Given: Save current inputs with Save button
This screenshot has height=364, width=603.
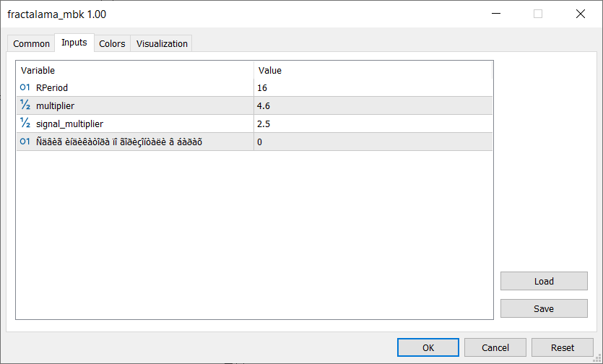Looking at the screenshot, I should click(x=544, y=308).
